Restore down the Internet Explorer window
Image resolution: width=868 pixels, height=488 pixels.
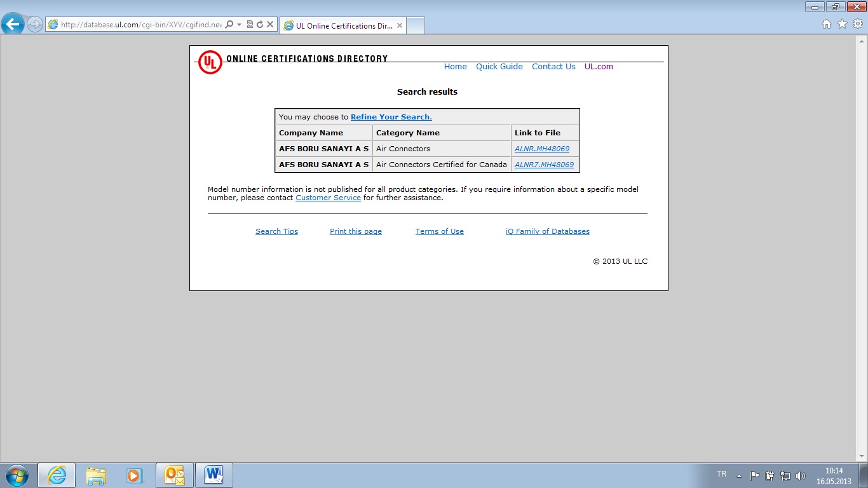pyautogui.click(x=834, y=6)
